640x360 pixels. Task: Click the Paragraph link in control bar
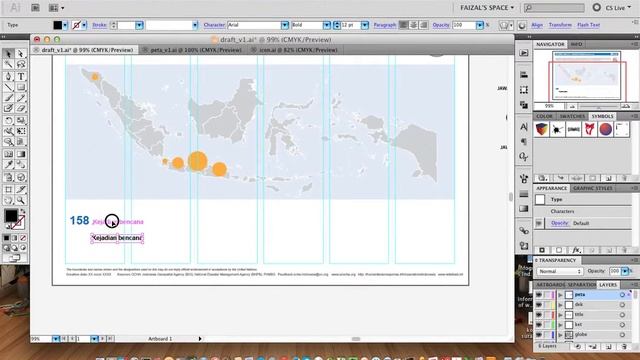pos(384,25)
